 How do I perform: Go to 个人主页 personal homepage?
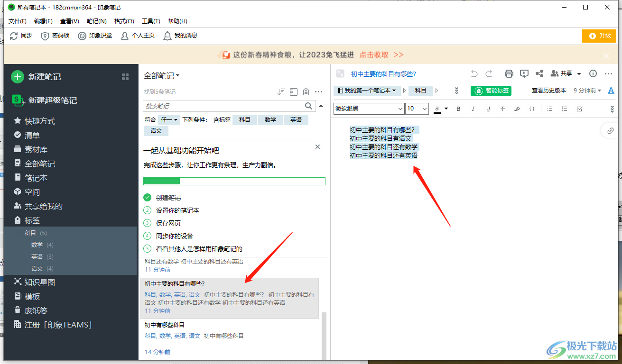(138, 36)
